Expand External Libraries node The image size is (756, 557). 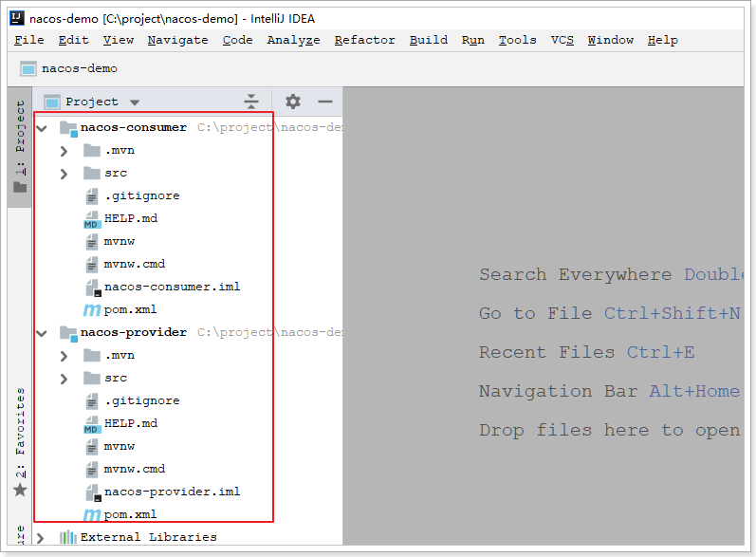coord(41,537)
